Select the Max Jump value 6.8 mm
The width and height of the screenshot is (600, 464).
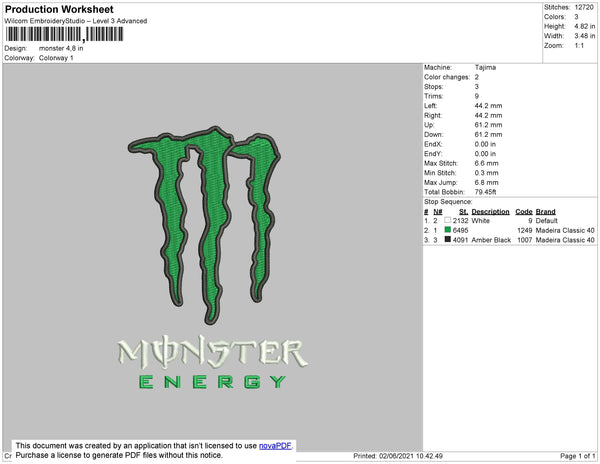point(486,182)
